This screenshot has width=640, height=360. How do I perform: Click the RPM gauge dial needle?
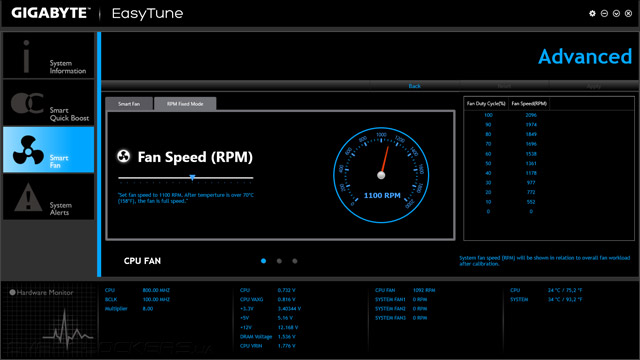click(x=384, y=161)
